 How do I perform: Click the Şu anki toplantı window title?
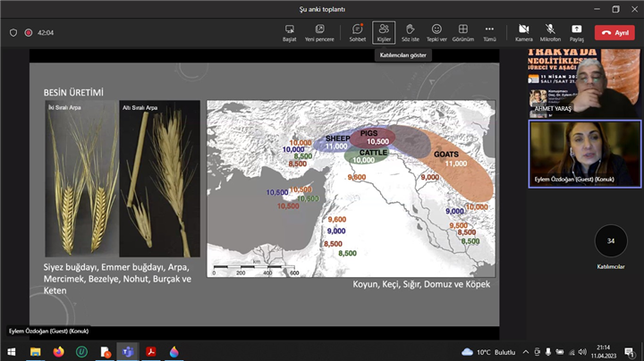pyautogui.click(x=322, y=9)
